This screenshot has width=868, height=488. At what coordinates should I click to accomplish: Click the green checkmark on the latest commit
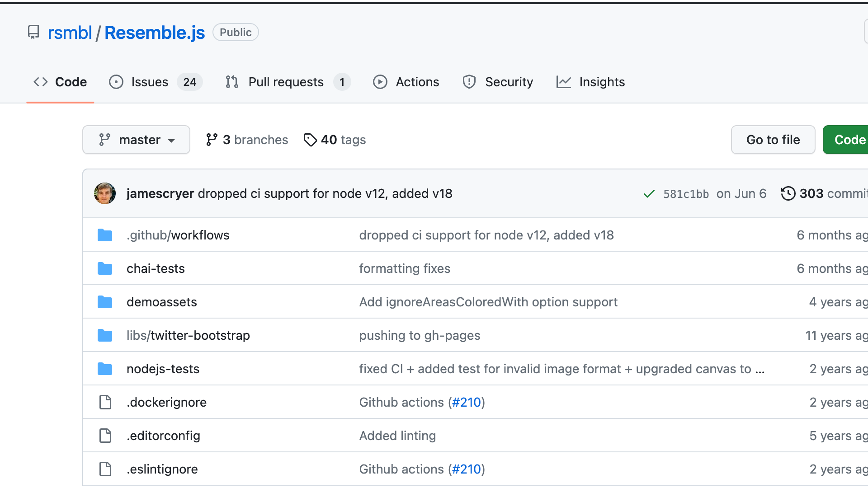(x=649, y=193)
